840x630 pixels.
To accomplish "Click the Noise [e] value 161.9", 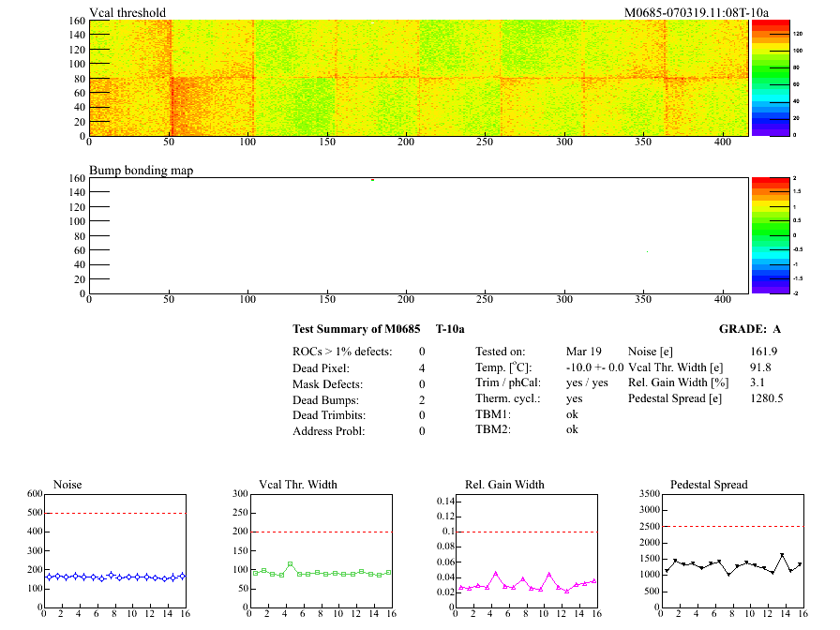I will point(764,352).
